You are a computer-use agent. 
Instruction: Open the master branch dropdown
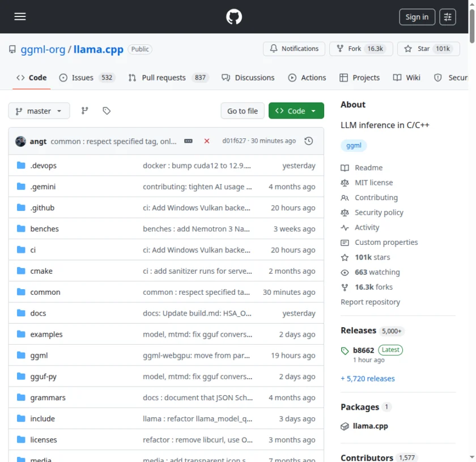pyautogui.click(x=39, y=111)
